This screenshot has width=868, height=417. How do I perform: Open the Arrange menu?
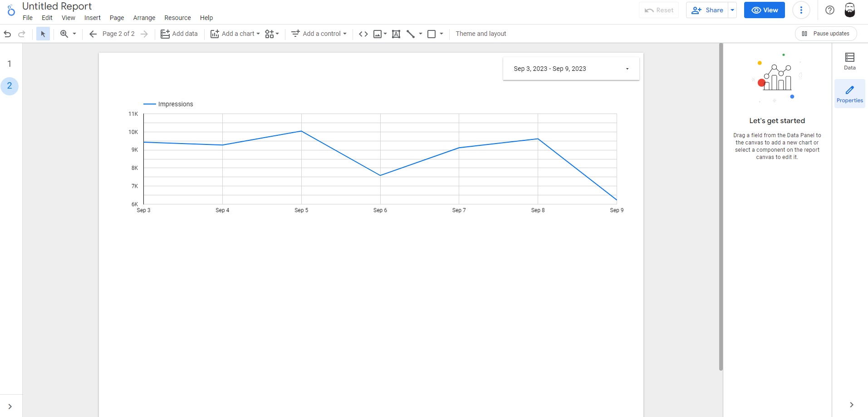pyautogui.click(x=144, y=18)
